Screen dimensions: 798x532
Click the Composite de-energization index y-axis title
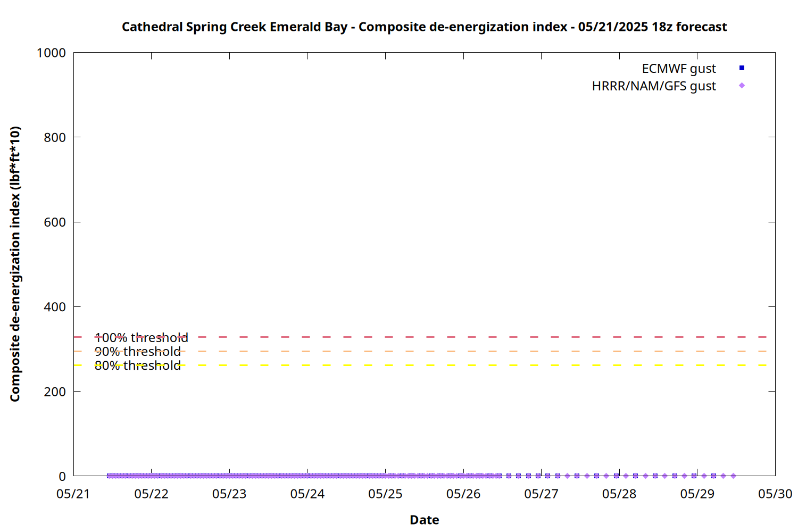pos(15,264)
